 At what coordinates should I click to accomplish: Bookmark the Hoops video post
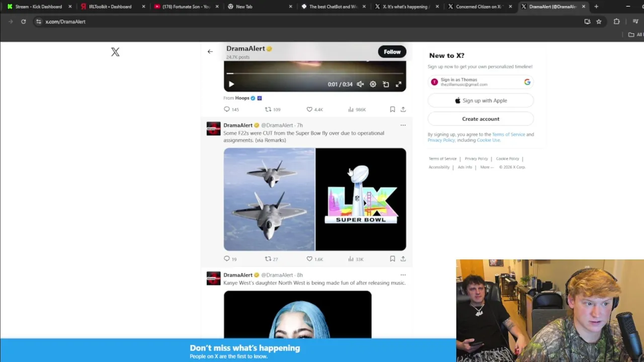pos(392,109)
